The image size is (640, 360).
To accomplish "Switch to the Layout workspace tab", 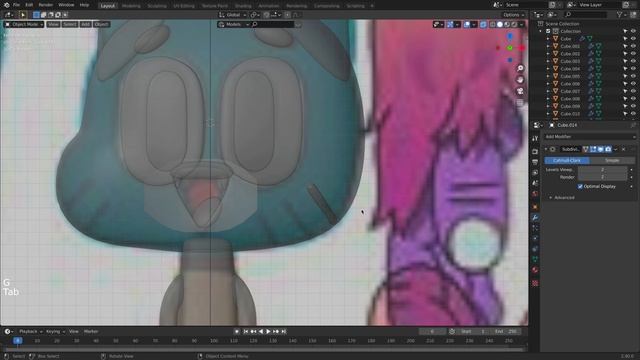I will tap(108, 6).
